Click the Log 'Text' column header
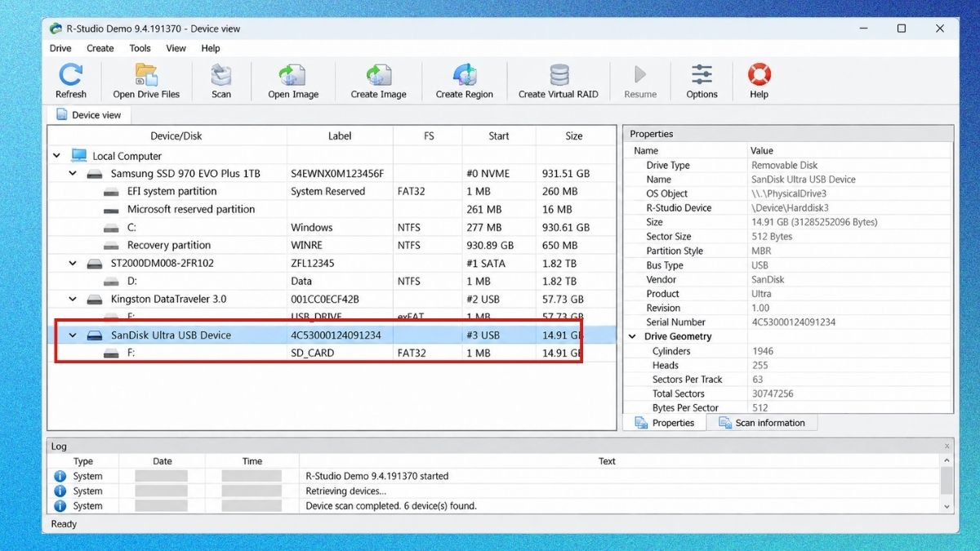Viewport: 980px width, 551px height. 607,461
